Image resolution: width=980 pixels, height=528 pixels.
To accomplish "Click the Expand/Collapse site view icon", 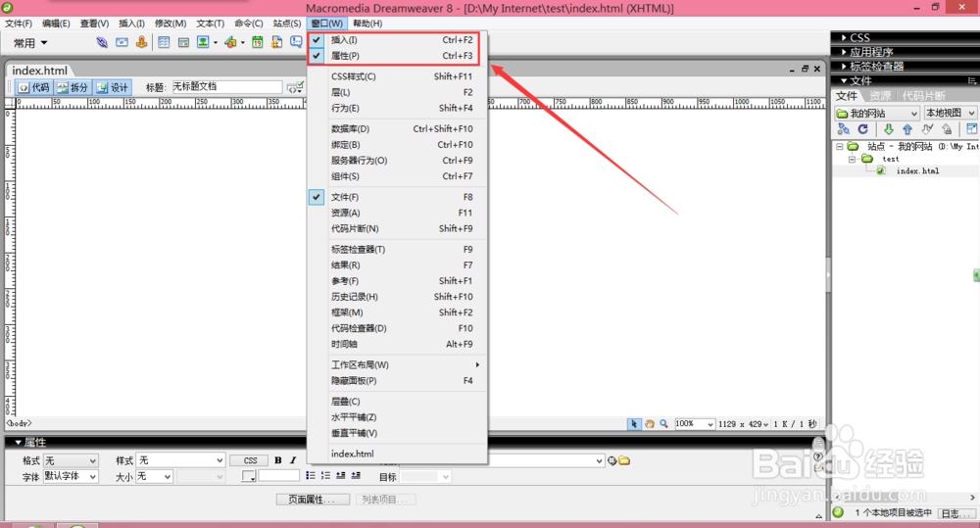I will tap(972, 129).
